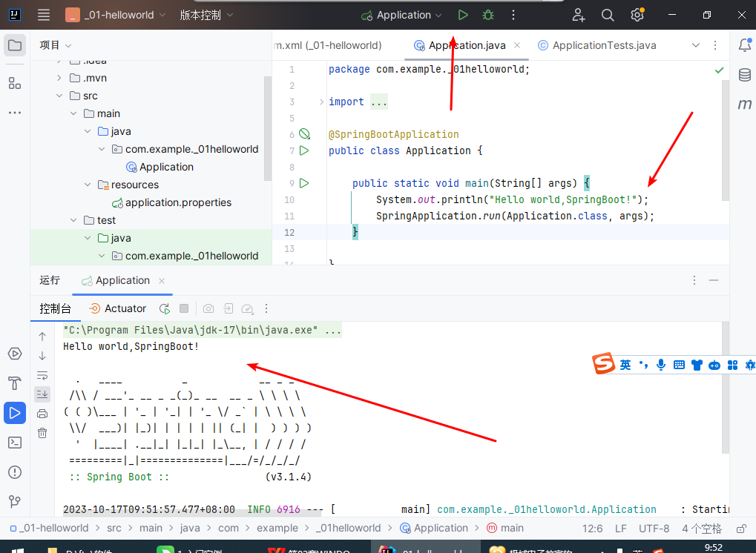Print console output with the printer icon

click(42, 414)
